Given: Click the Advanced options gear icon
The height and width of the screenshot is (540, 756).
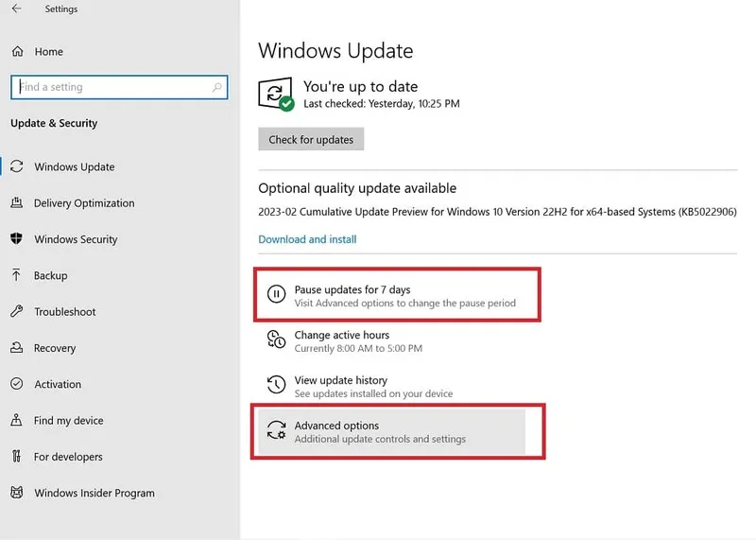Looking at the screenshot, I should [276, 431].
